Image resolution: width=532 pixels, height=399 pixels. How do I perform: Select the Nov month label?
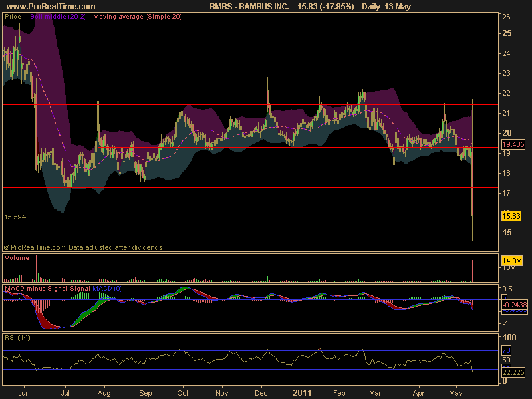pos(222,393)
